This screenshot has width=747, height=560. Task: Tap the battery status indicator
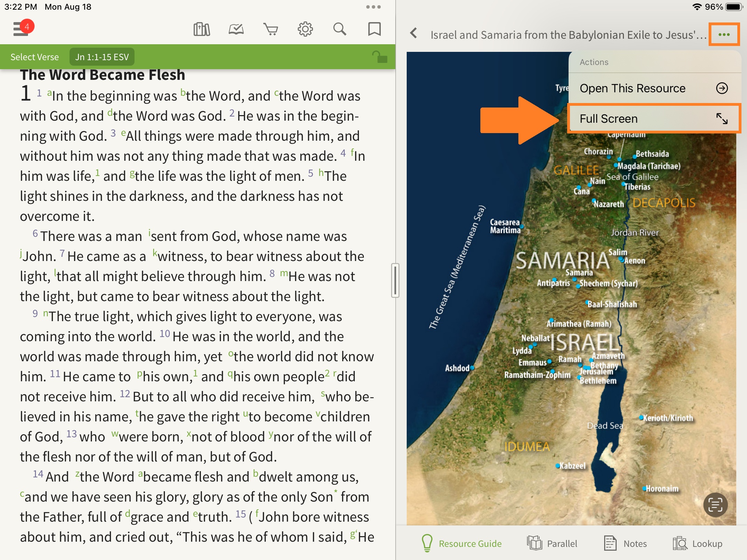click(x=733, y=7)
